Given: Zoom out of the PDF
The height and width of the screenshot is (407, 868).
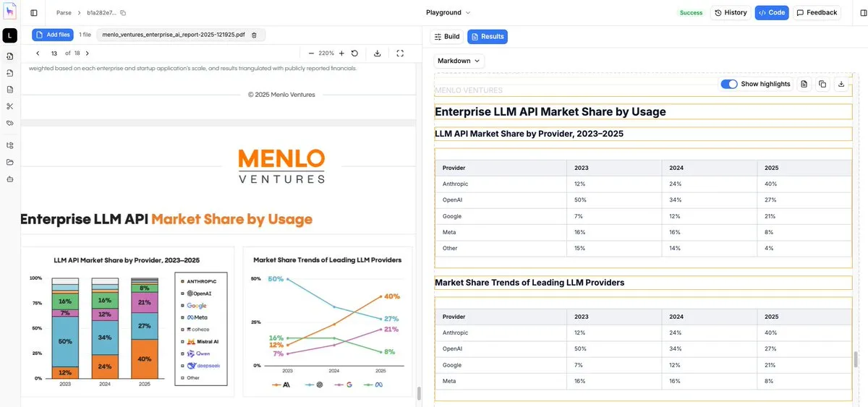Looking at the screenshot, I should 311,53.
